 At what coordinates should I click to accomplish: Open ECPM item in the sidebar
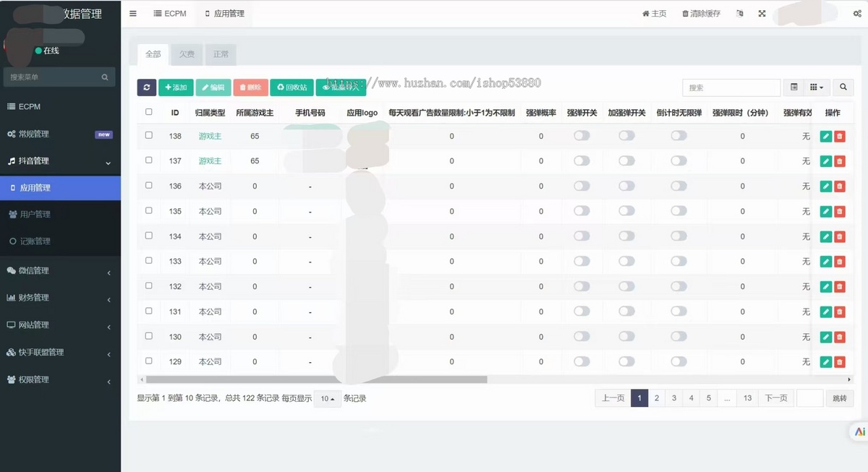click(60, 106)
